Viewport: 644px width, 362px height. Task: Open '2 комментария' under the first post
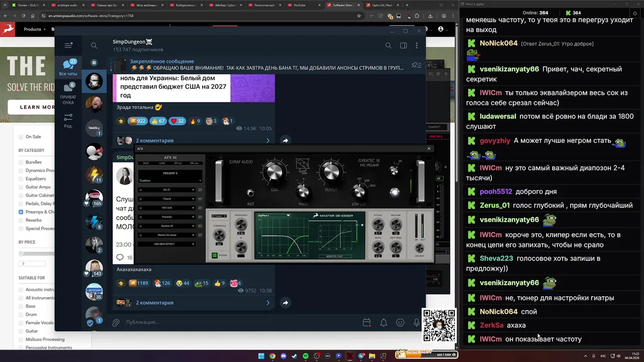(x=154, y=141)
